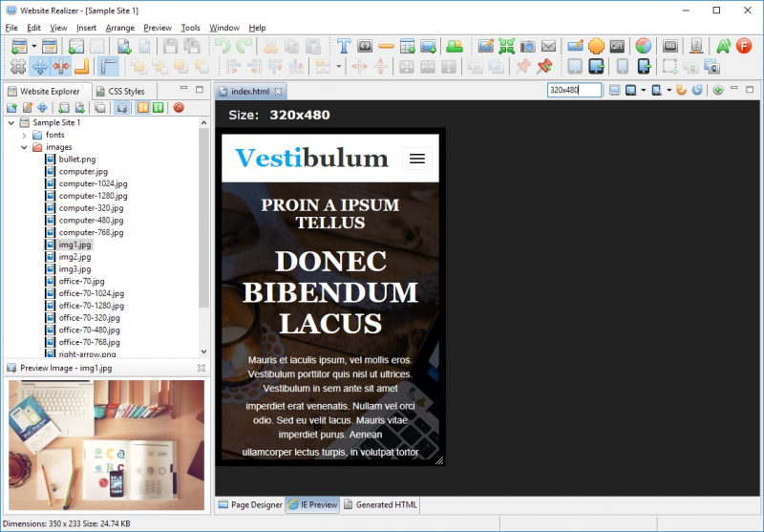Select the Text tool in the toolbar
The image size is (764, 532).
pyautogui.click(x=343, y=46)
